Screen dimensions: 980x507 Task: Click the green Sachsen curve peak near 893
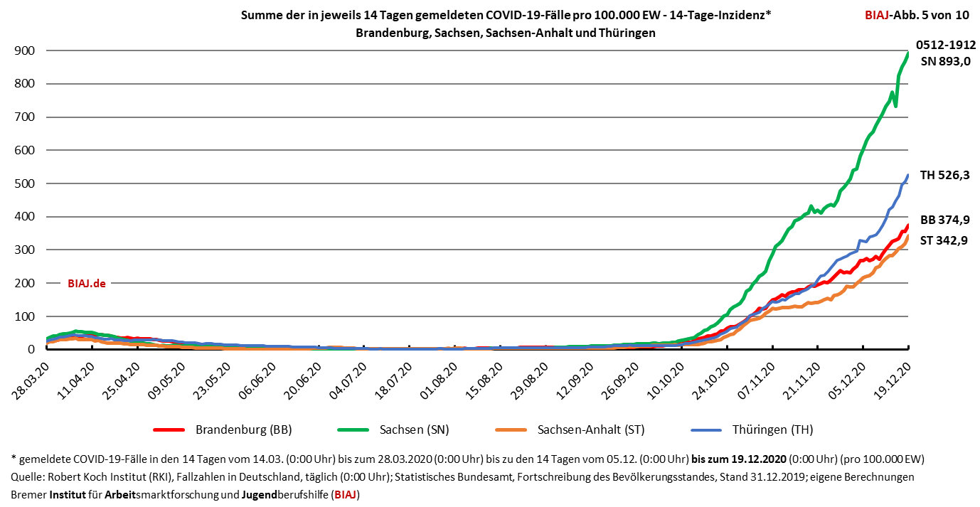pos(908,53)
